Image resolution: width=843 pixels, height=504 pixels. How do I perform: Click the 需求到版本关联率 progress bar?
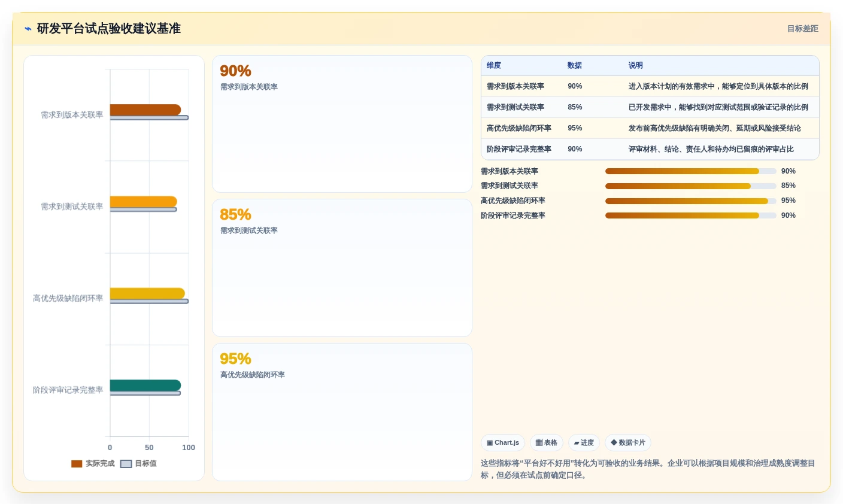click(691, 171)
